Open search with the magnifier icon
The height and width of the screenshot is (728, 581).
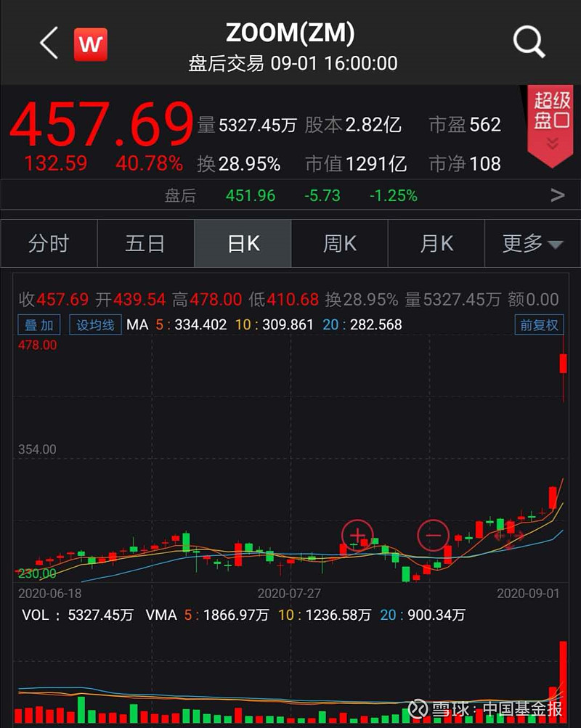[x=529, y=44]
